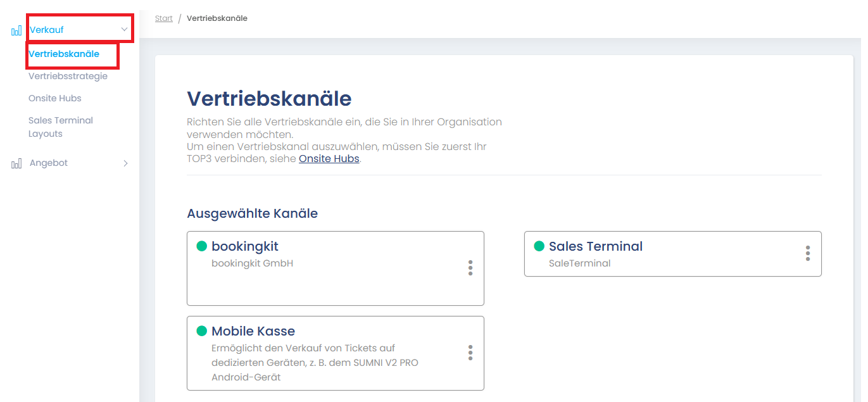
Task: Select the Sales Terminal channel card title
Action: (x=595, y=246)
